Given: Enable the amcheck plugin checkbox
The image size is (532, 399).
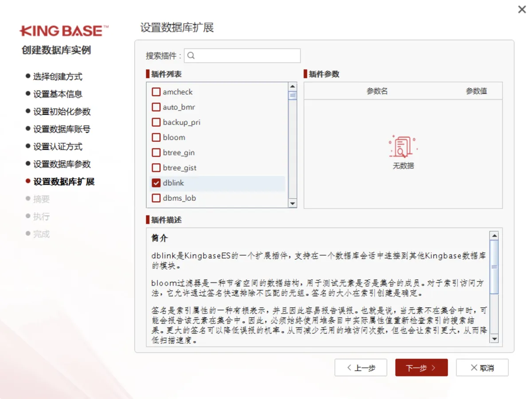Looking at the screenshot, I should [156, 92].
